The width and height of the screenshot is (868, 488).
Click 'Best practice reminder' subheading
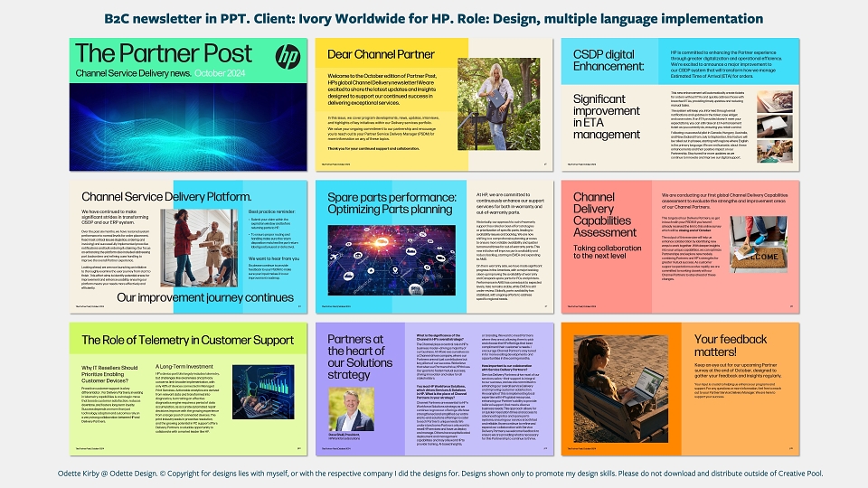tap(272, 211)
